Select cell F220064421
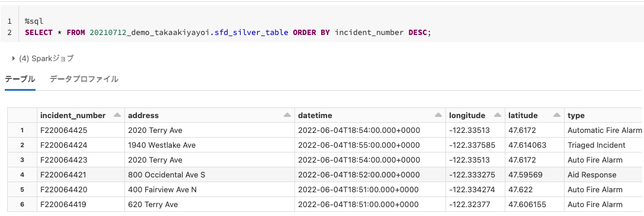The image size is (644, 216). [x=81, y=175]
